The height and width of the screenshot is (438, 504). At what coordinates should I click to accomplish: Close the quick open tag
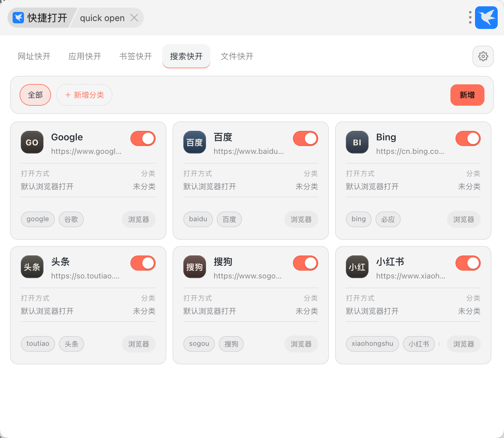click(134, 18)
